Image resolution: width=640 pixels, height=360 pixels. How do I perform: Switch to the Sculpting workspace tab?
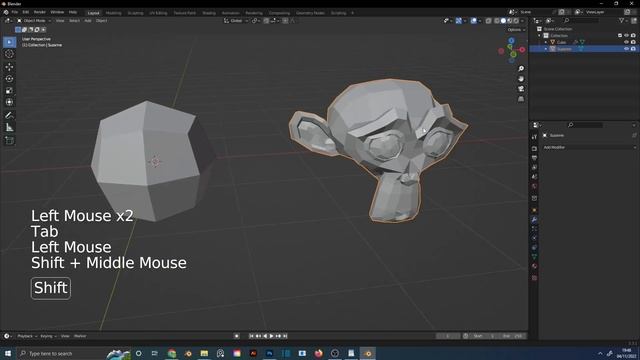(136, 13)
